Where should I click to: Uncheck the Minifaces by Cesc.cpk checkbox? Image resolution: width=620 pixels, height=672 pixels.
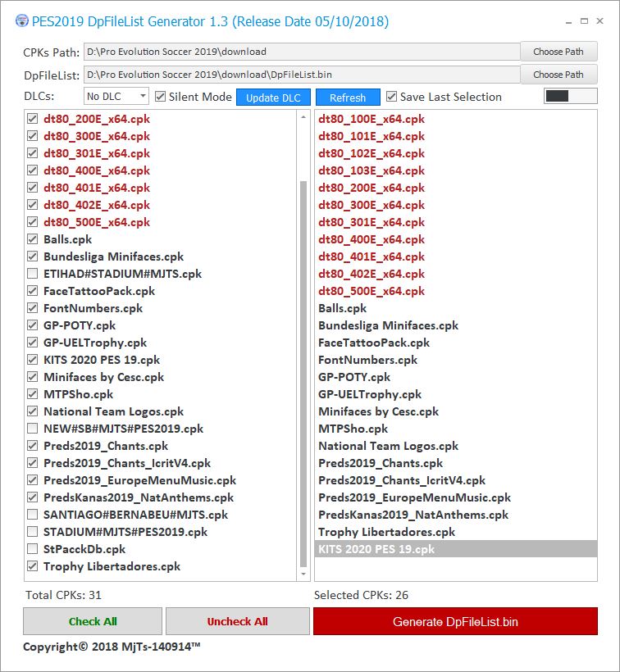(x=33, y=377)
